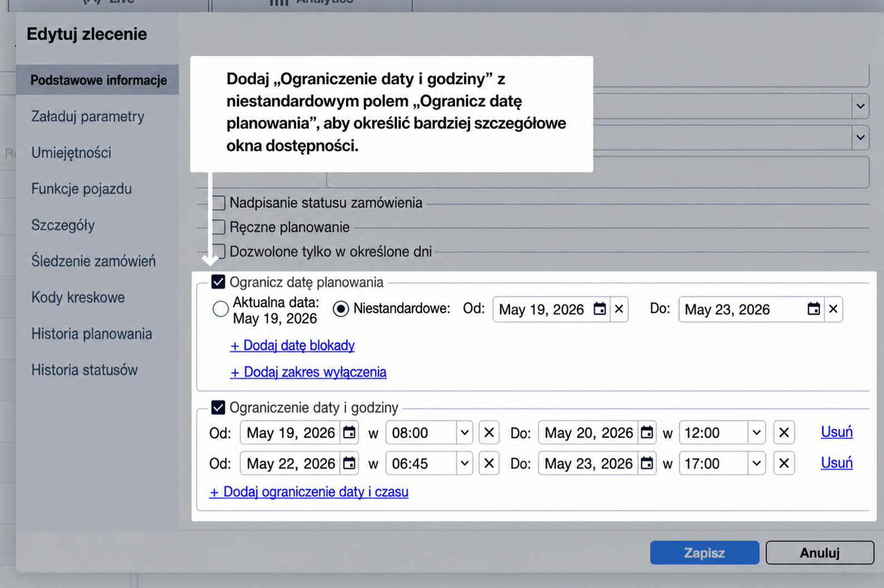Add row via Dodaj ograniczenie daty i czasu
The height and width of the screenshot is (588, 884).
pos(309,492)
